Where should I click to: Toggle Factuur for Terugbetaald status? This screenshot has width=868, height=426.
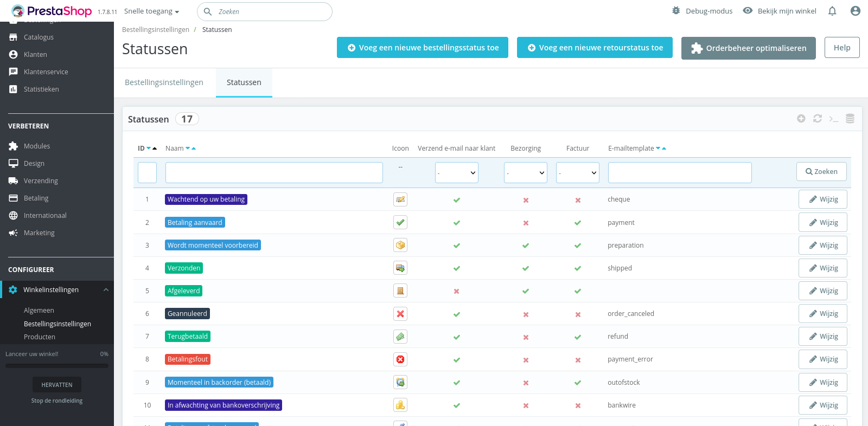pyautogui.click(x=578, y=337)
